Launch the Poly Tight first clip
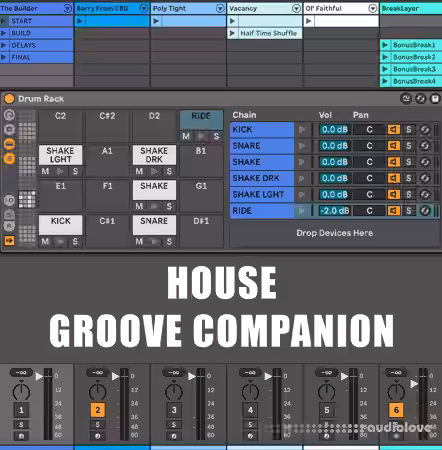 coord(156,21)
